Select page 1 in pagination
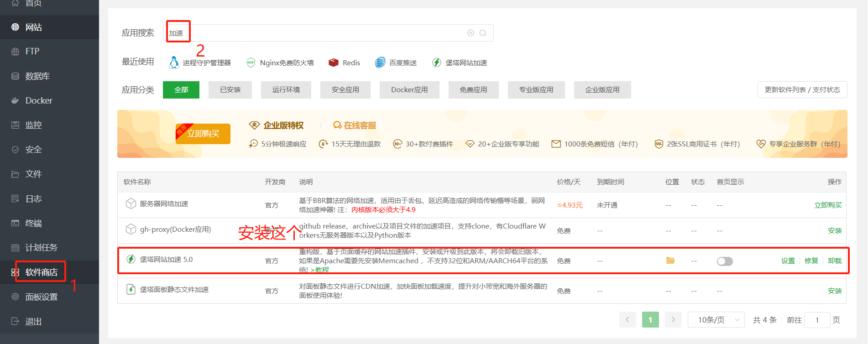The height and width of the screenshot is (344, 868). click(x=650, y=319)
